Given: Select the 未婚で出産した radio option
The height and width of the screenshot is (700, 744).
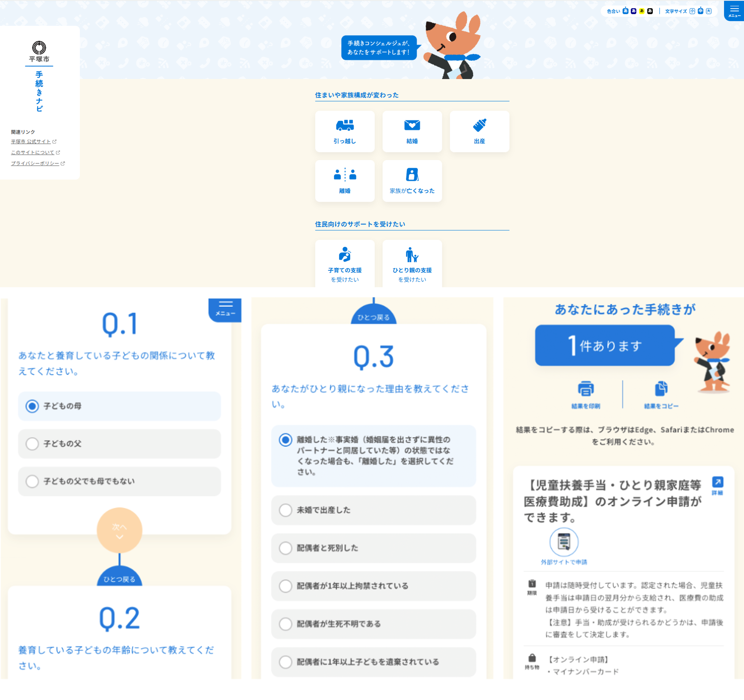Looking at the screenshot, I should point(286,510).
